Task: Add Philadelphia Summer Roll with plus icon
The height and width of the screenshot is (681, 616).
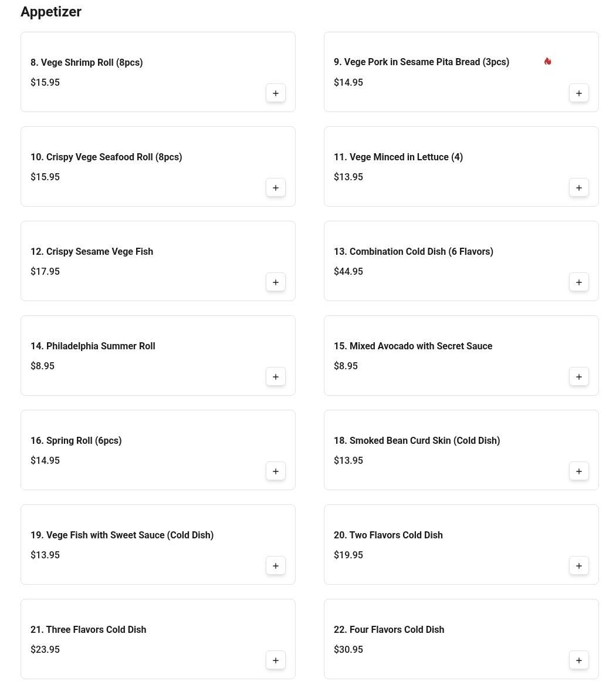Action: click(276, 377)
